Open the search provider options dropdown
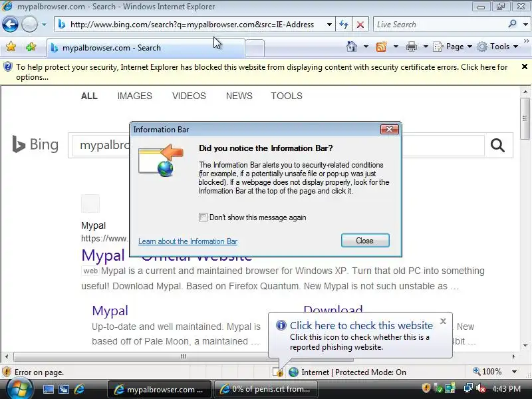The height and width of the screenshot is (399, 532). click(x=525, y=25)
